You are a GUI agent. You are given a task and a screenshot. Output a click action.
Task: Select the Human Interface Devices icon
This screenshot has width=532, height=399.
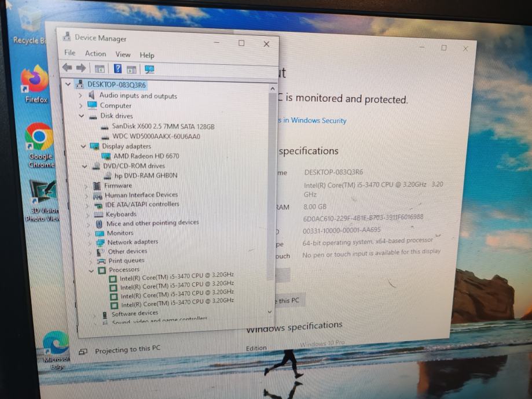click(98, 196)
